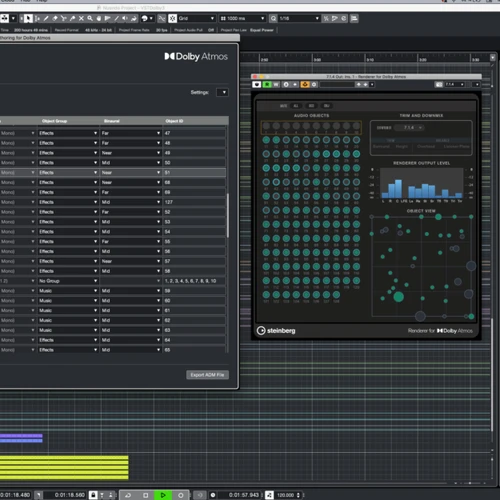This screenshot has height=500, width=500.
Task: Toggle the Snap on/off button
Action: pyautogui.click(x=172, y=18)
